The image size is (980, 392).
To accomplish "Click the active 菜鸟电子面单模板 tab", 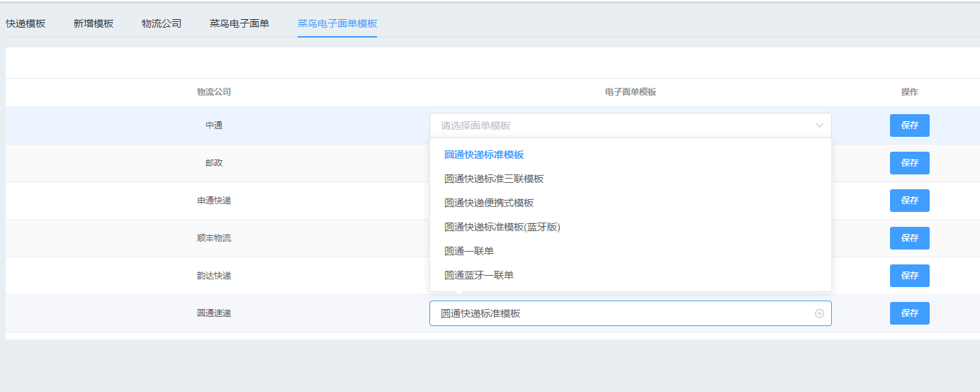I will tap(337, 23).
